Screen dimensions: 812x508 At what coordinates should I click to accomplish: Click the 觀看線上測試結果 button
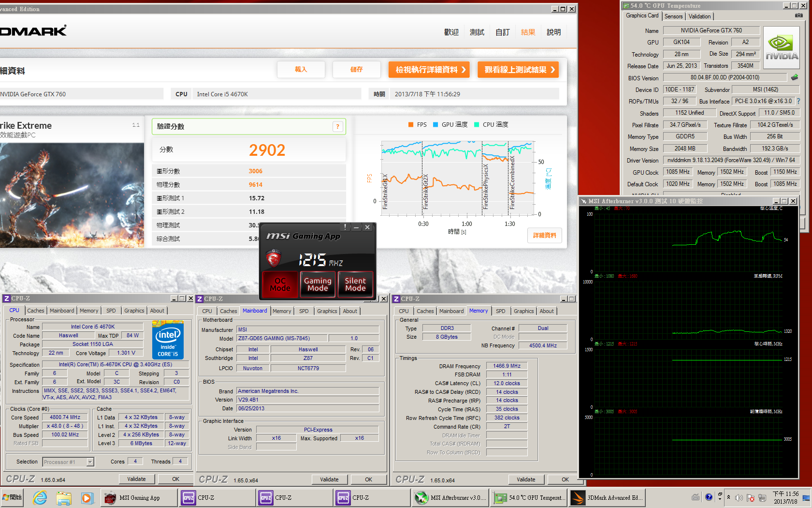[518, 70]
